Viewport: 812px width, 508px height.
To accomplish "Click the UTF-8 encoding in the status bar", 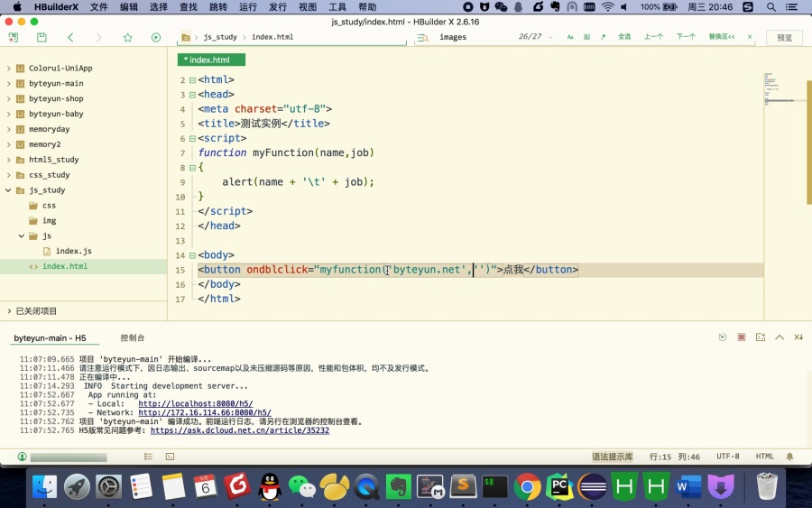I will pos(727,457).
